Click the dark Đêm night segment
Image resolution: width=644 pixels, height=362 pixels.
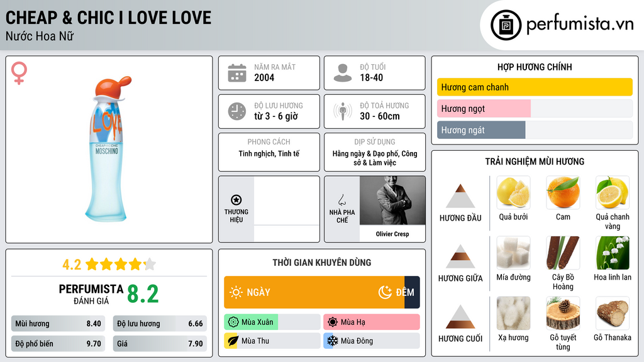[x=412, y=292]
